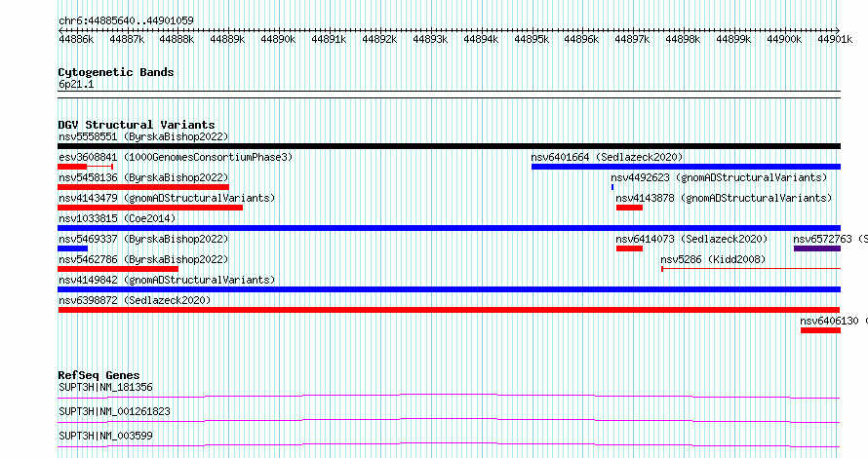Click the nsv5286 thin red line
The height and width of the screenshot is (458, 868).
pos(751,269)
